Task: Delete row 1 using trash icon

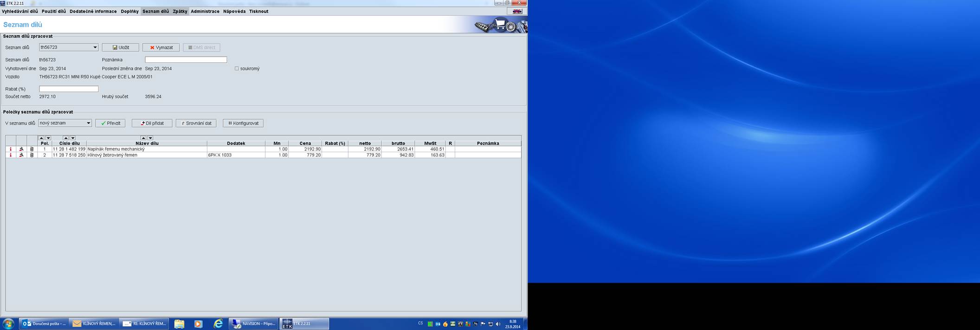Action: [32, 149]
